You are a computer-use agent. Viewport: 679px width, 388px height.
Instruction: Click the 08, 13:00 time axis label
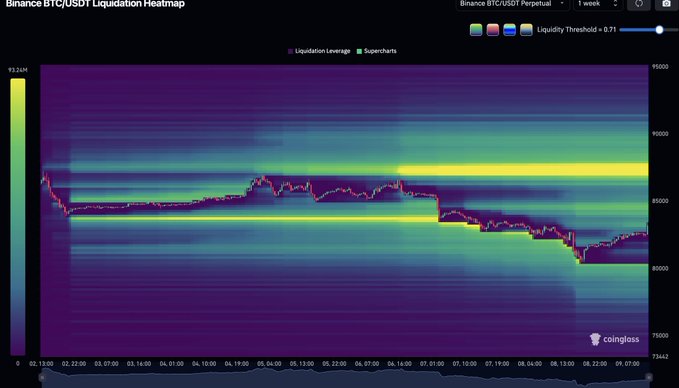562,364
